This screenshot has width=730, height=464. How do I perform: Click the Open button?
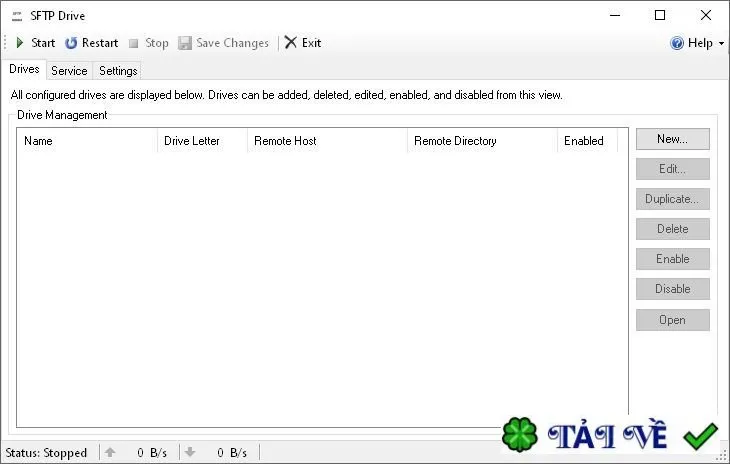(673, 320)
